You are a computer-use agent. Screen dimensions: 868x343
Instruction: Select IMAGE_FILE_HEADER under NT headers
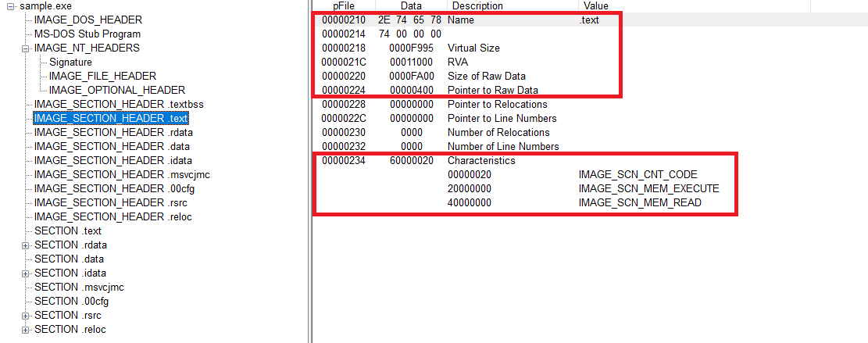[102, 76]
